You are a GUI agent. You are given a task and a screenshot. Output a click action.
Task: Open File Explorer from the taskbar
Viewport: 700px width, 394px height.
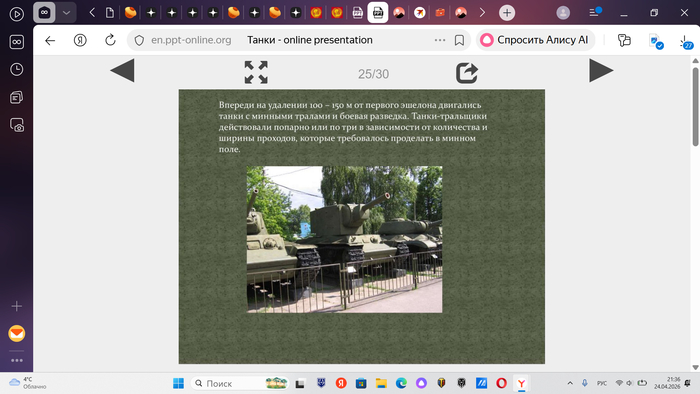click(x=381, y=383)
